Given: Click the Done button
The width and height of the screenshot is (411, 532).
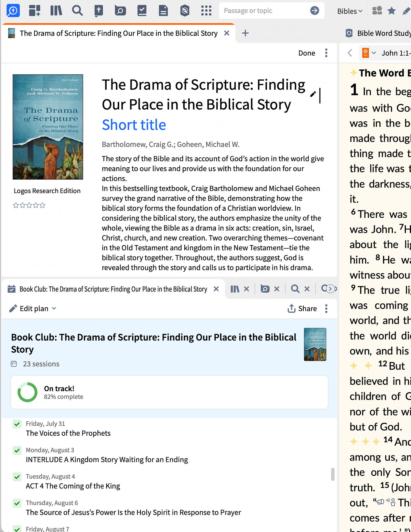Looking at the screenshot, I should 307,53.
